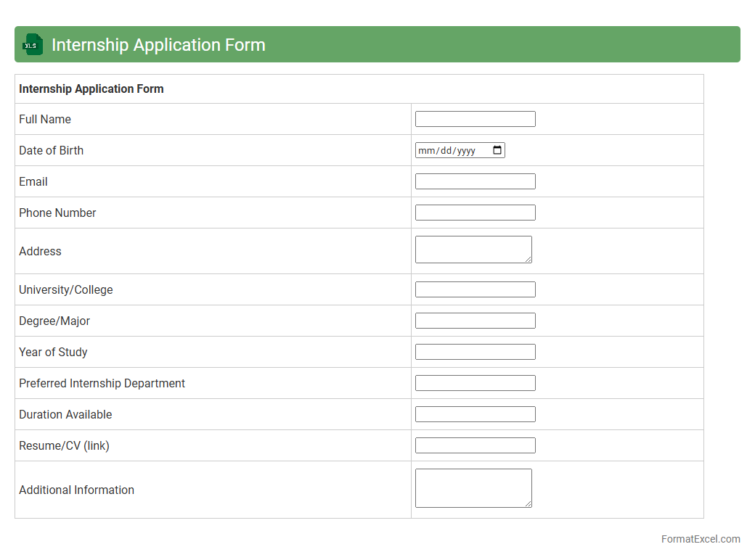The height and width of the screenshot is (560, 755).
Task: Click the bold table heading row
Action: coord(91,88)
